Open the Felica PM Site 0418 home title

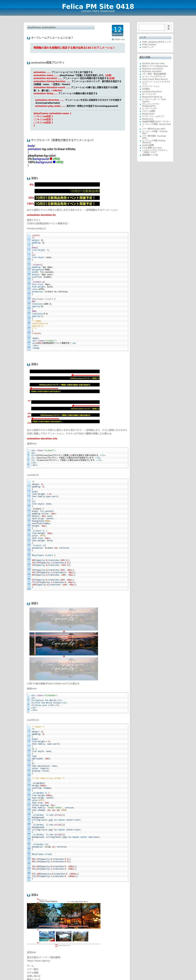coord(98,7)
